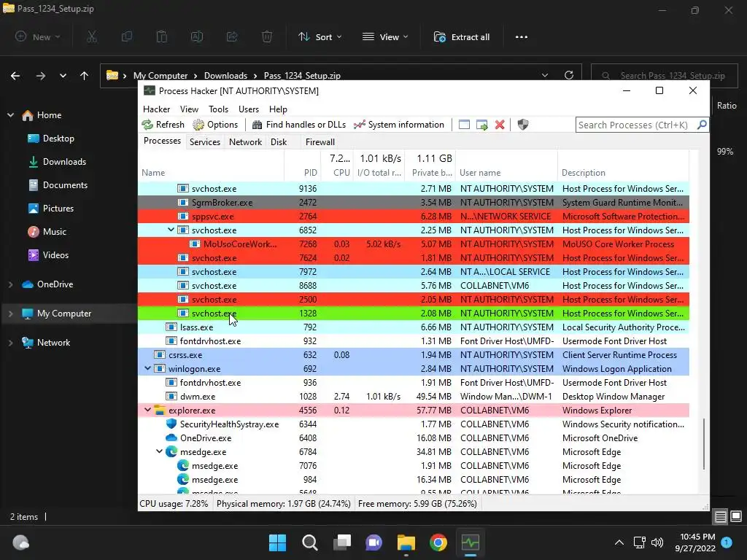Viewport: 747px width, 560px height.
Task: Expand the Sort dropdown
Action: (x=320, y=37)
